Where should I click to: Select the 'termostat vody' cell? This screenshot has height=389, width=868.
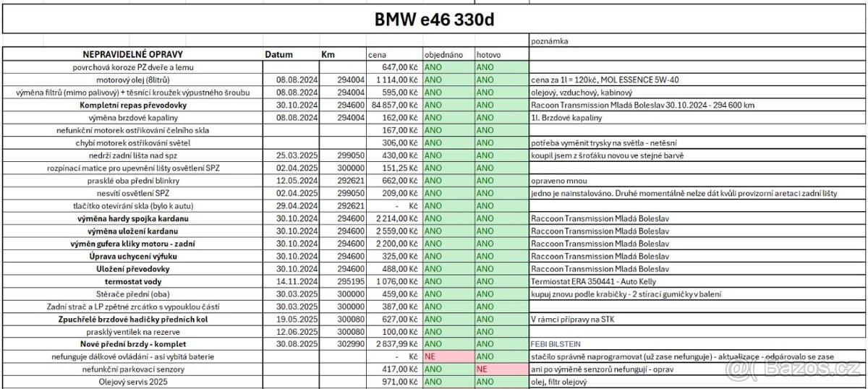(132, 281)
